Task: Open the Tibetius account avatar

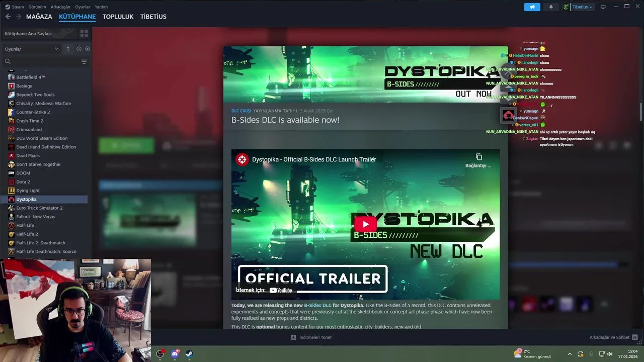Action: point(567,7)
